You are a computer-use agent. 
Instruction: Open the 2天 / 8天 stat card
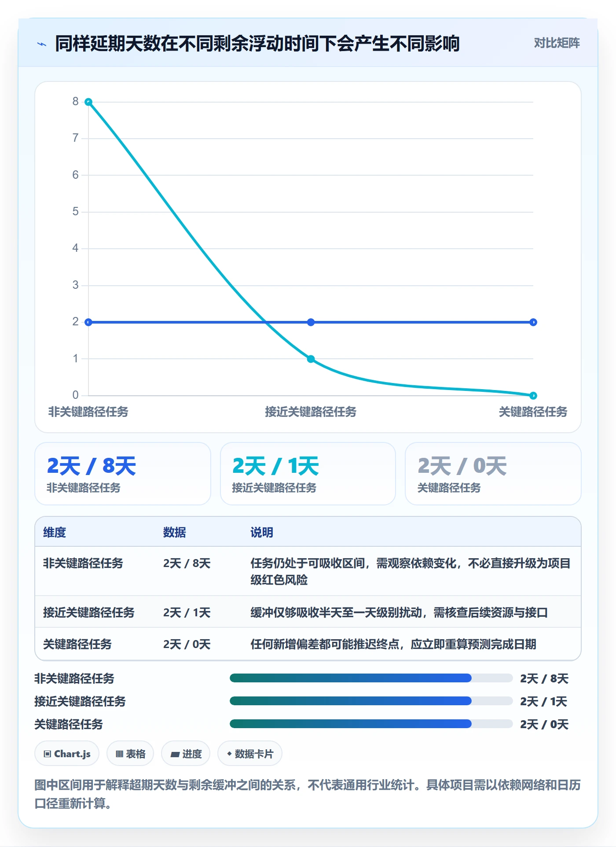coord(123,474)
